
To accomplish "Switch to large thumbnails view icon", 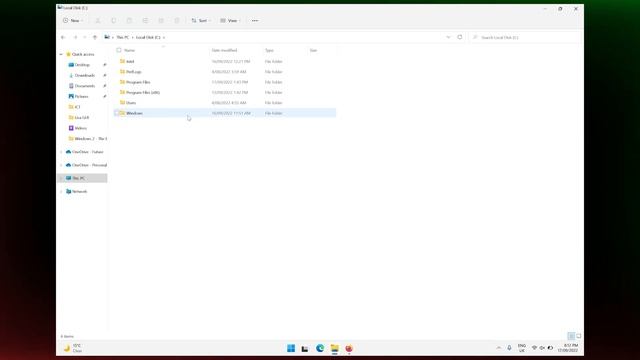I will 578,336.
